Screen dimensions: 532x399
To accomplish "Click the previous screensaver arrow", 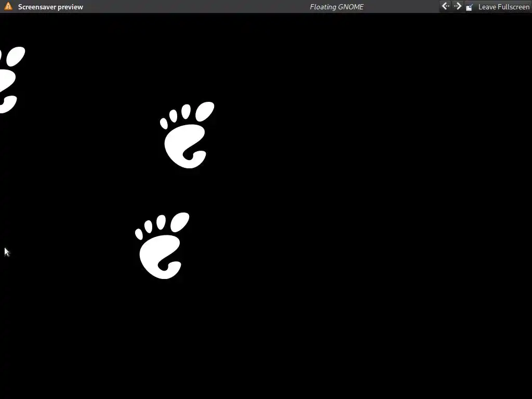I will coord(445,6).
